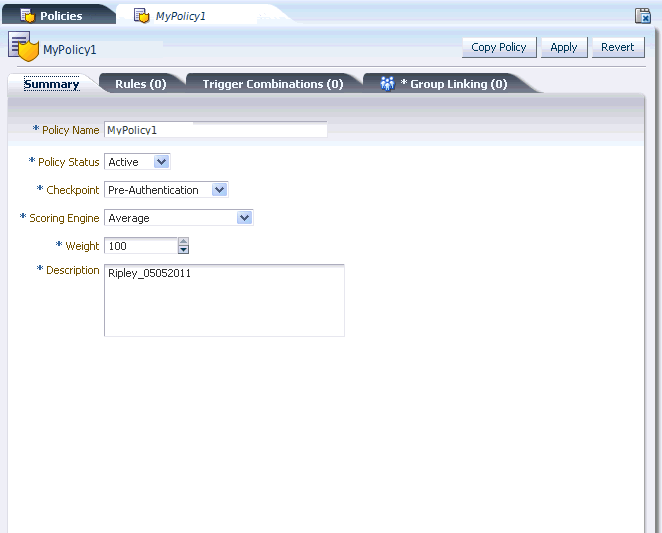The height and width of the screenshot is (533, 662).
Task: Click the MyPolicy1 header title text
Action: click(x=70, y=50)
